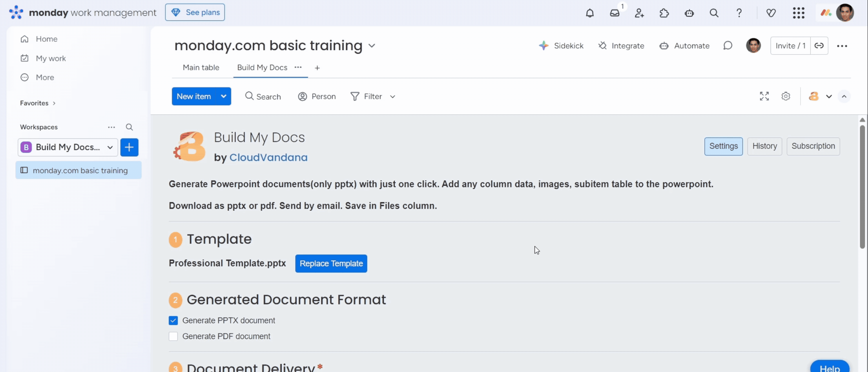Open the apps marketplace puzzle icon

click(664, 13)
